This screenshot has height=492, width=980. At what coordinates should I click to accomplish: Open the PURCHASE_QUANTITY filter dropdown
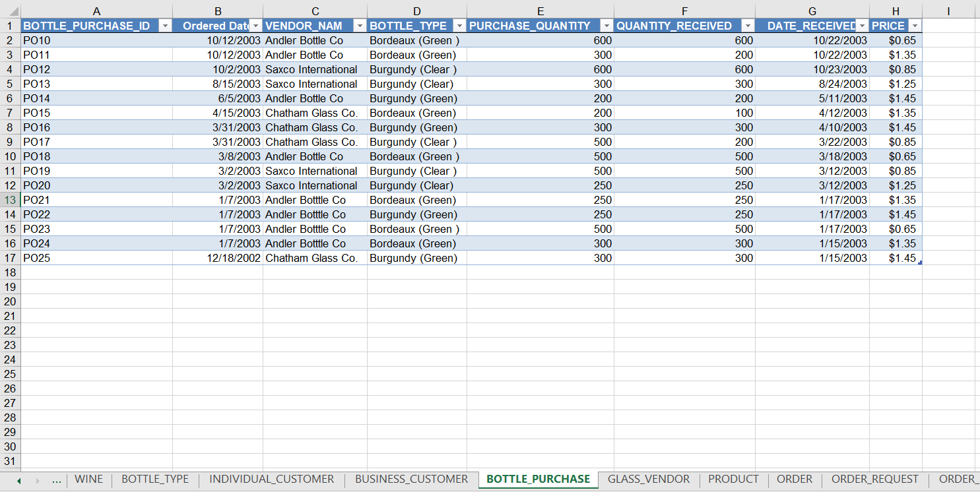coord(606,25)
